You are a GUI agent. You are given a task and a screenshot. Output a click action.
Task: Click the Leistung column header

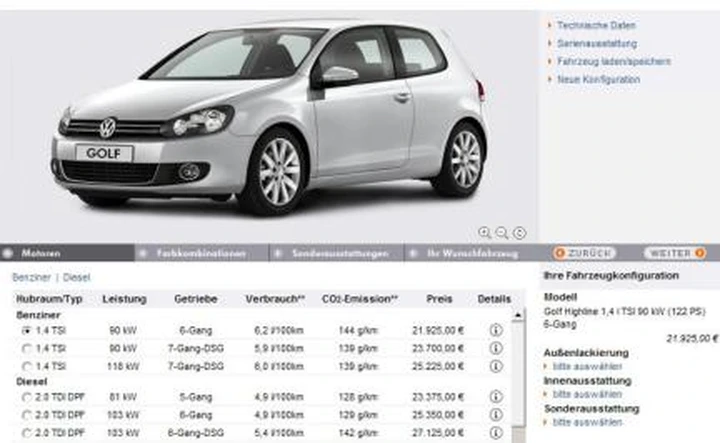coord(124,299)
